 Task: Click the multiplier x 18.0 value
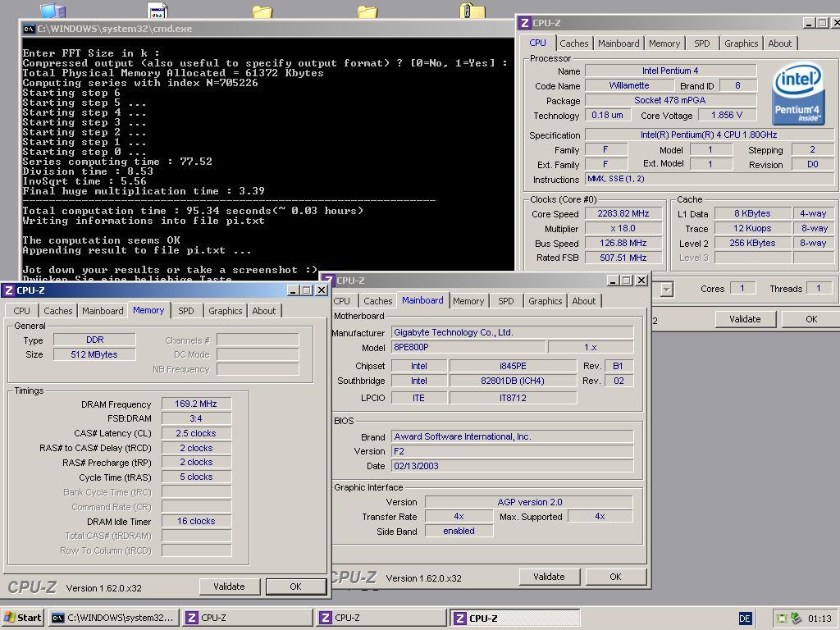[623, 228]
